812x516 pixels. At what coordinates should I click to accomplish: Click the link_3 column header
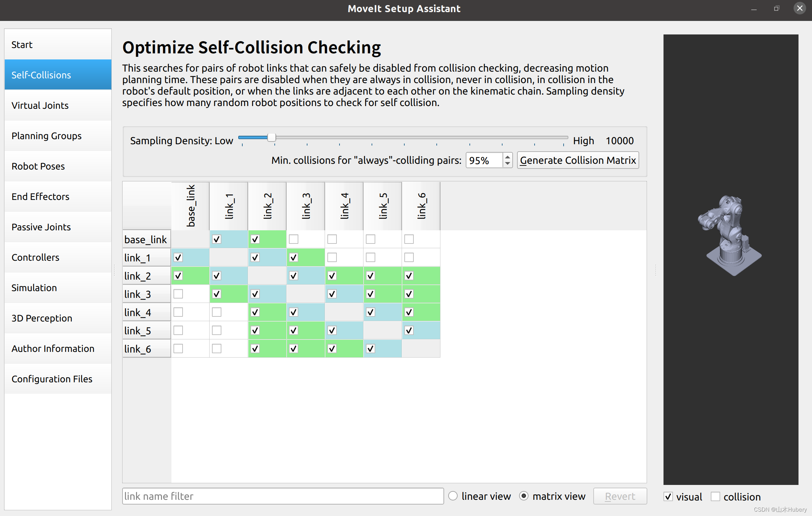pyautogui.click(x=306, y=206)
